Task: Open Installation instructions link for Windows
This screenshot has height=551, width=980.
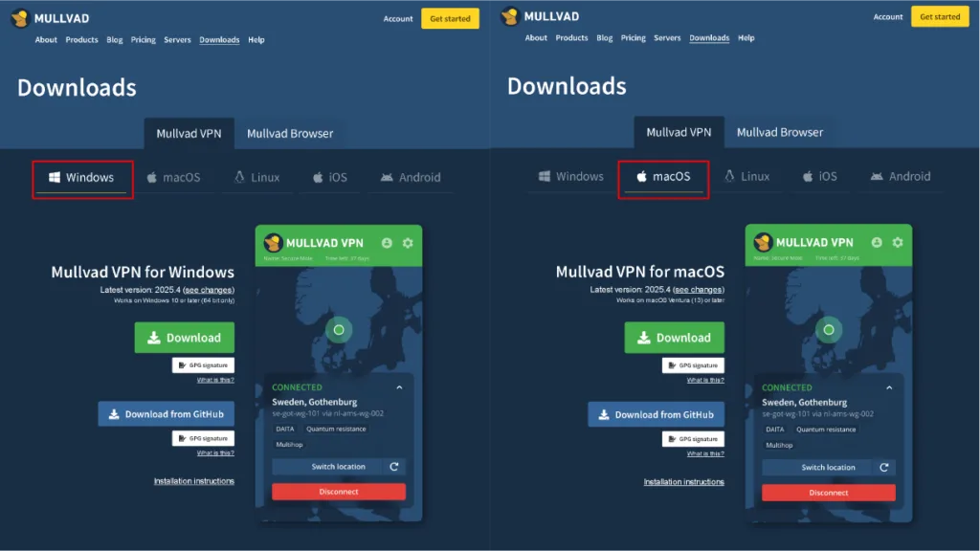Action: point(193,481)
